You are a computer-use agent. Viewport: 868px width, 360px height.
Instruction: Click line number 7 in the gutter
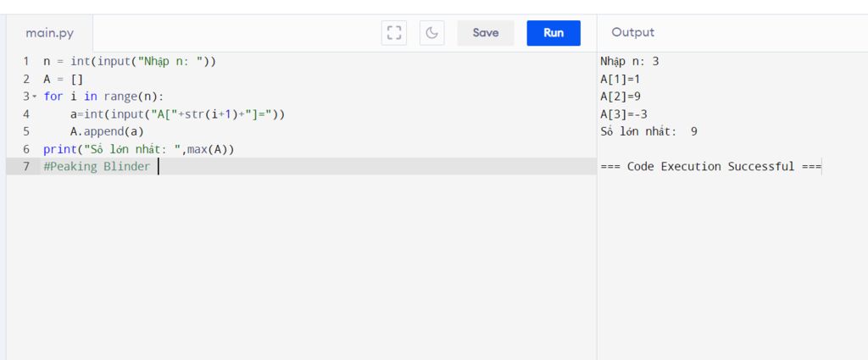pos(25,166)
